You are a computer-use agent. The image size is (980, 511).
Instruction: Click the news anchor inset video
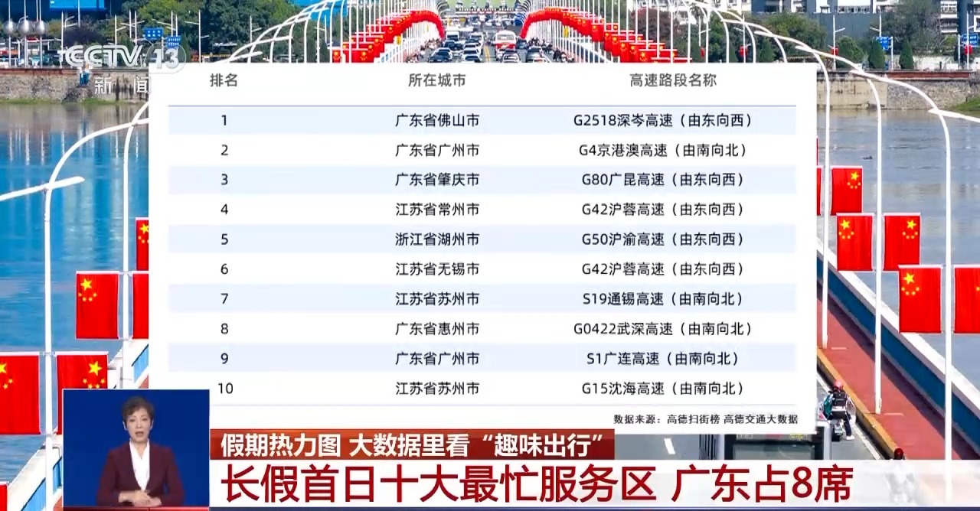pyautogui.click(x=136, y=448)
